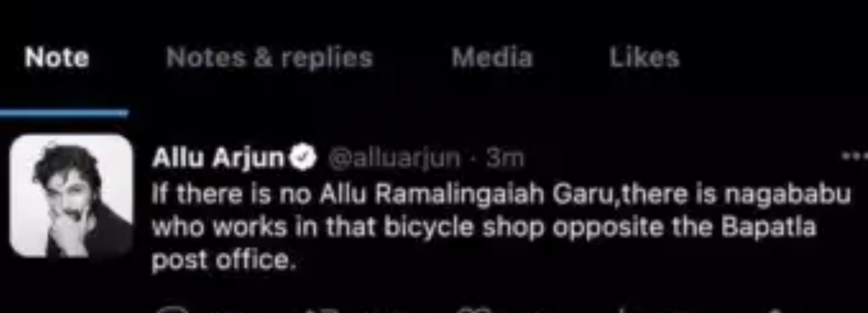Open the @alluarjun handle link
Image resolution: width=868 pixels, height=313 pixels.
[394, 158]
